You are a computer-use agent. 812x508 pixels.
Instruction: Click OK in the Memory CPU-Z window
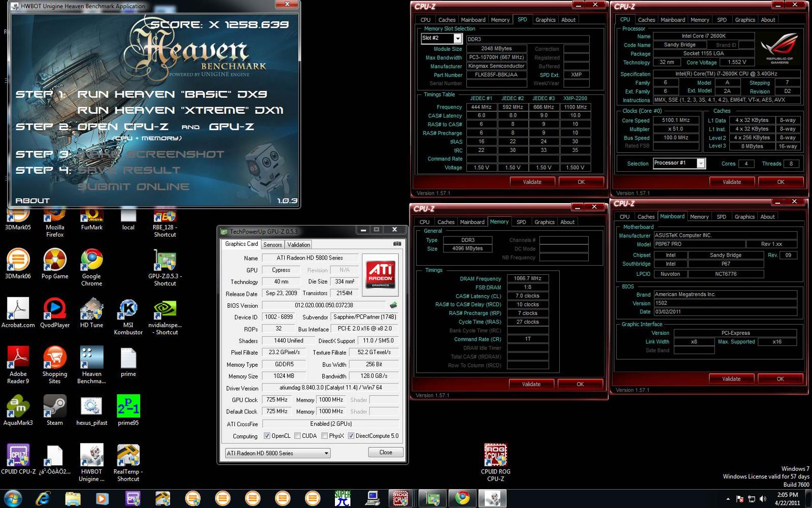click(580, 384)
